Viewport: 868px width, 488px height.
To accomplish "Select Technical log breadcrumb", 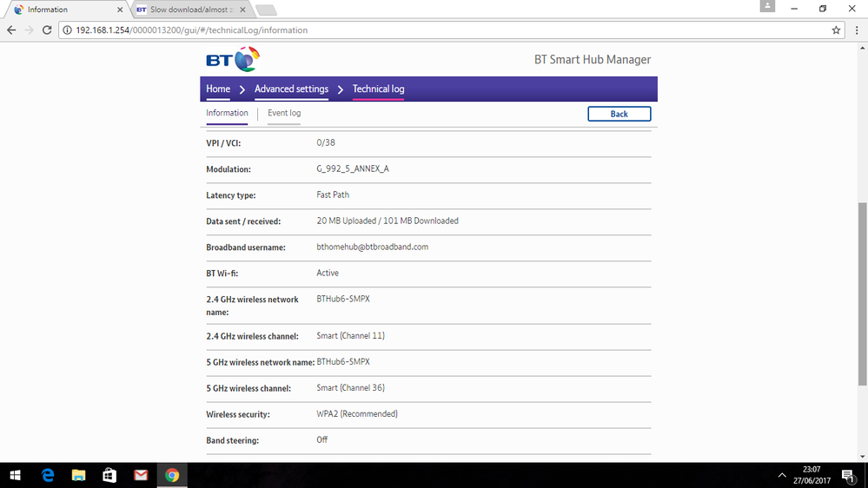I will point(378,89).
